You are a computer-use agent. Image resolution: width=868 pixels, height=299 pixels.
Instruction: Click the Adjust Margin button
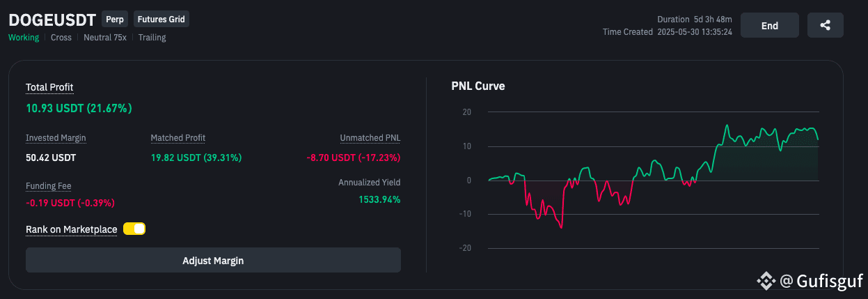click(213, 261)
